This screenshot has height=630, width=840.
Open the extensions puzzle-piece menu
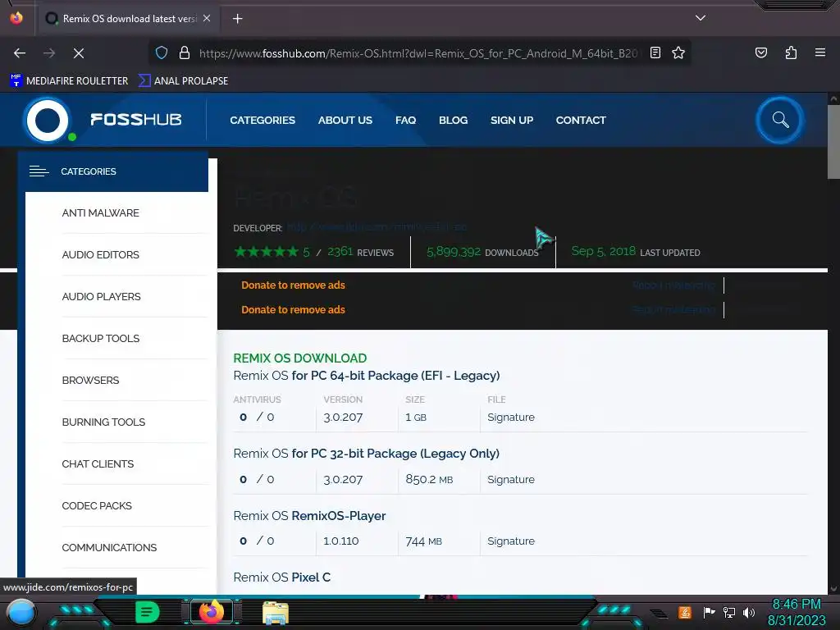[791, 52]
